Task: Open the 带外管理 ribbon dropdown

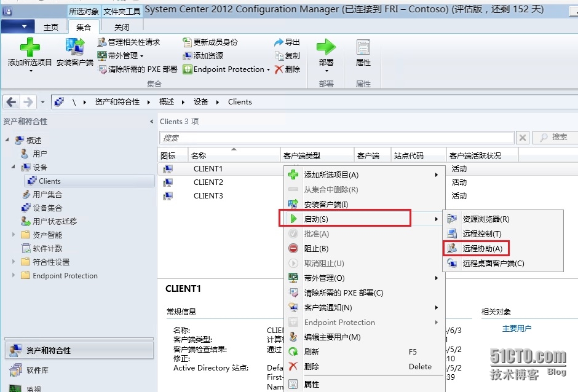Action: pyautogui.click(x=120, y=56)
